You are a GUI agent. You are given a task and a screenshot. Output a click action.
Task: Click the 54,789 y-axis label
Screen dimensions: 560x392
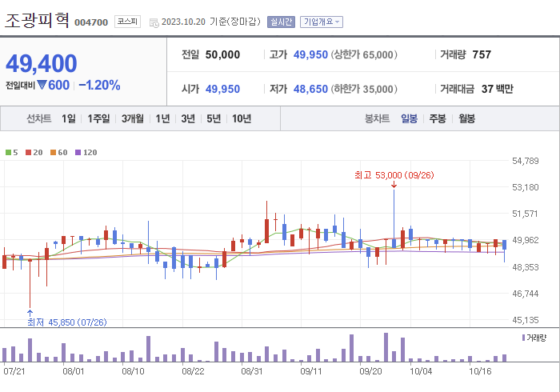[525, 161]
